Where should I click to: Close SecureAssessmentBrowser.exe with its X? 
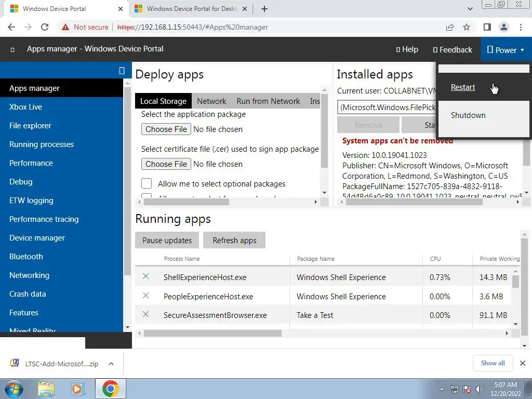[146, 314]
